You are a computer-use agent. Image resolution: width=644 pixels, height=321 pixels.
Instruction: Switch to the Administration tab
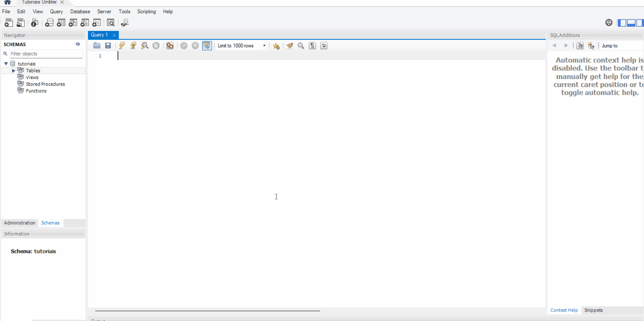20,223
